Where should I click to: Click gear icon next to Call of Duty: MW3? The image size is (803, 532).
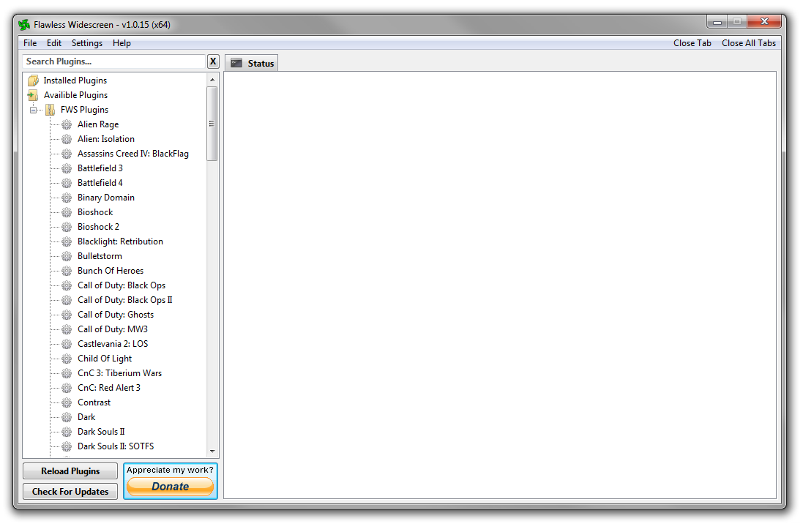[x=67, y=329]
